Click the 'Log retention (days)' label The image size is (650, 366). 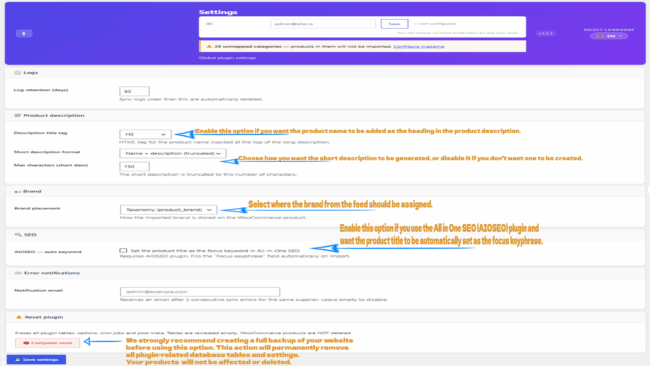(x=41, y=90)
